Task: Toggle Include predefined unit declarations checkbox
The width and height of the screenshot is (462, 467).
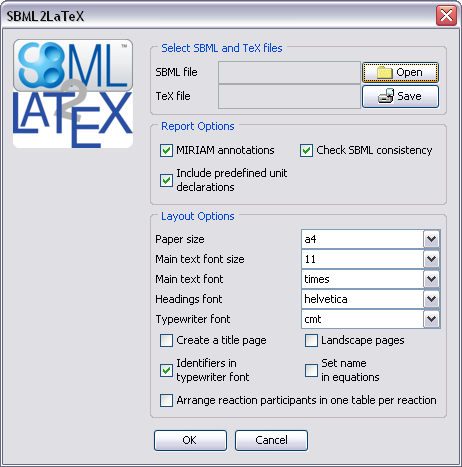Action: [x=166, y=180]
